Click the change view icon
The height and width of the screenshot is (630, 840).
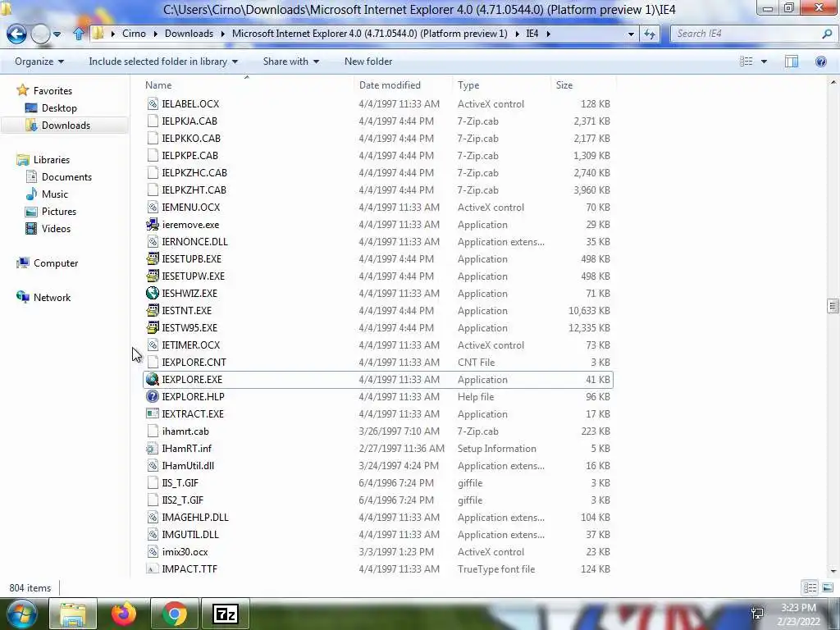(x=746, y=62)
